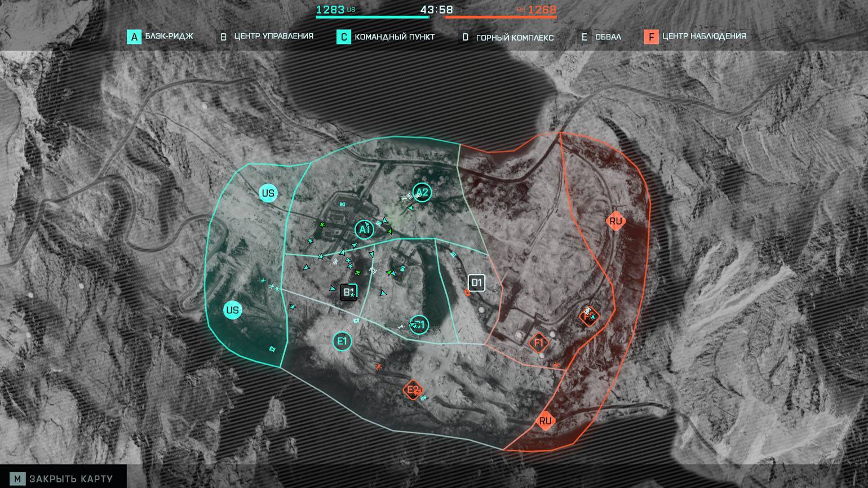The height and width of the screenshot is (488, 868).
Task: Click the red enemy marker beside D1
Action: tap(466, 292)
